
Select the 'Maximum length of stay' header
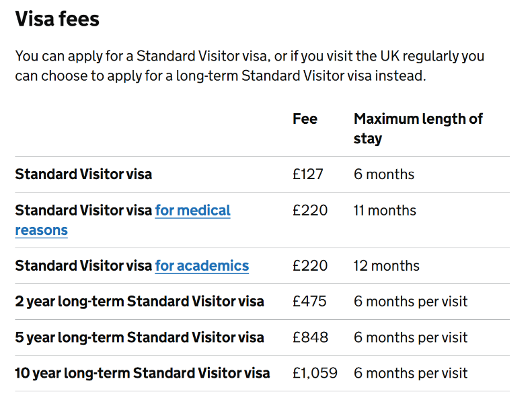pos(418,129)
